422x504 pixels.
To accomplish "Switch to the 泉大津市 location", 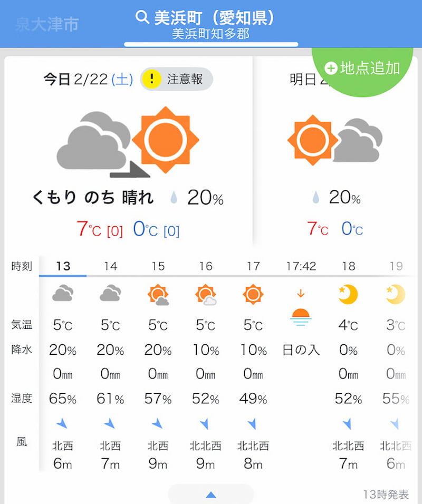I will coord(47,24).
